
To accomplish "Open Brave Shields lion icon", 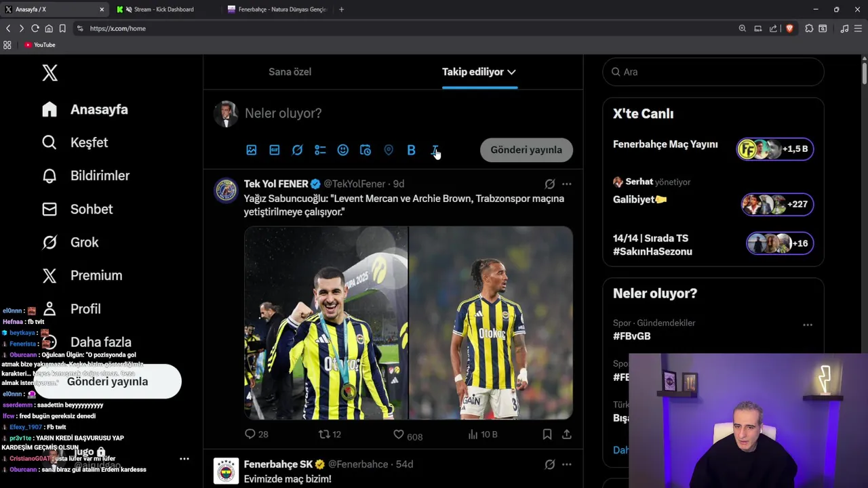I will click(x=789, y=28).
